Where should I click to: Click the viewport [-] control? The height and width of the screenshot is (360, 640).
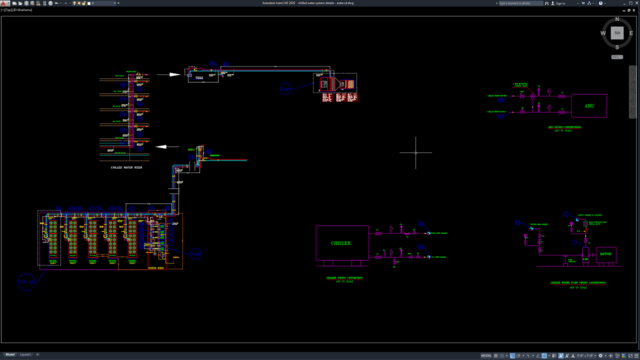coord(2,10)
